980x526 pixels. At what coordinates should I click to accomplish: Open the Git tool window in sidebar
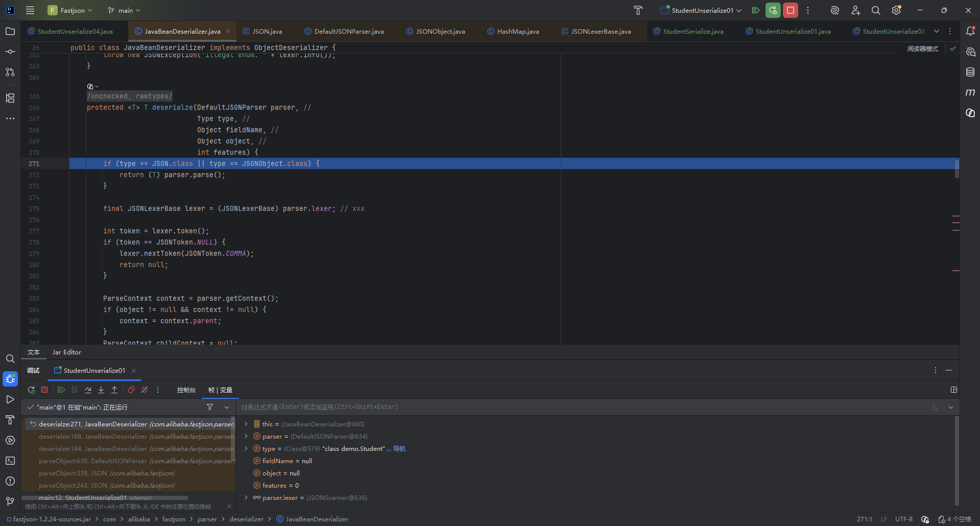[x=10, y=501]
